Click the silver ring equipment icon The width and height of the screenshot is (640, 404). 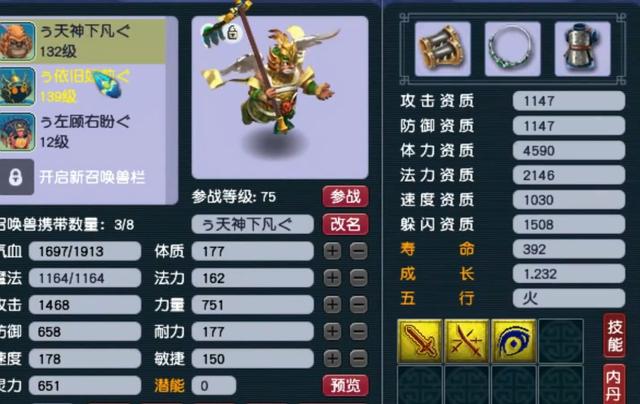pos(513,49)
